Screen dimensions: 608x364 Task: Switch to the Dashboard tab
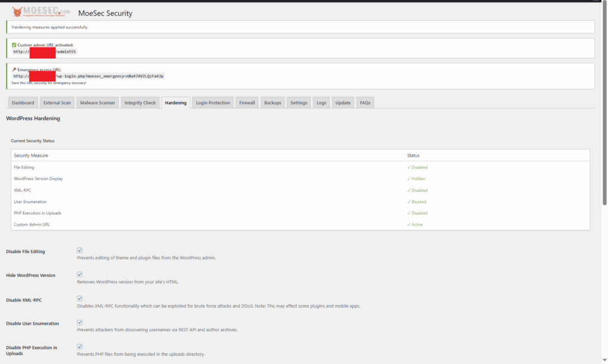(23, 102)
